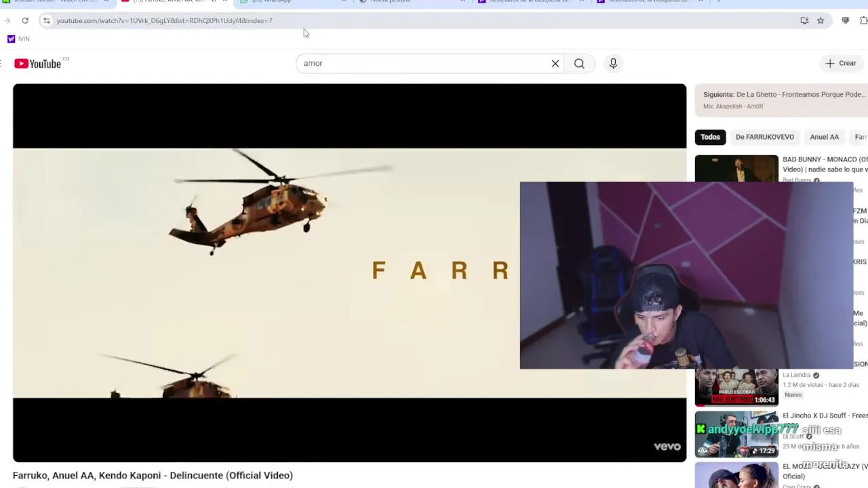Start voice search with microphone icon
This screenshot has width=868, height=488.
pos(613,63)
